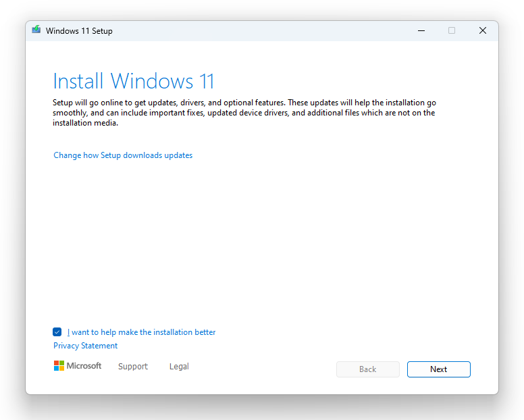Click the Install Windows 11 heading
The width and height of the screenshot is (524, 420).
point(133,81)
